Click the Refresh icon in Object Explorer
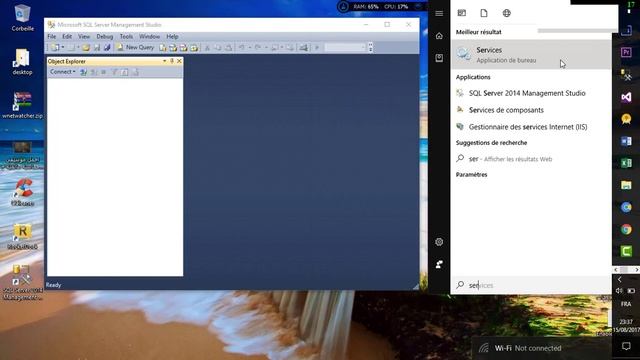The height and width of the screenshot is (360, 640). [125, 72]
